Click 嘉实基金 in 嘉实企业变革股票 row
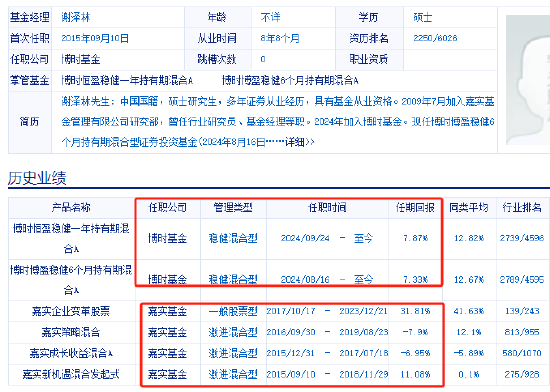 [x=167, y=311]
